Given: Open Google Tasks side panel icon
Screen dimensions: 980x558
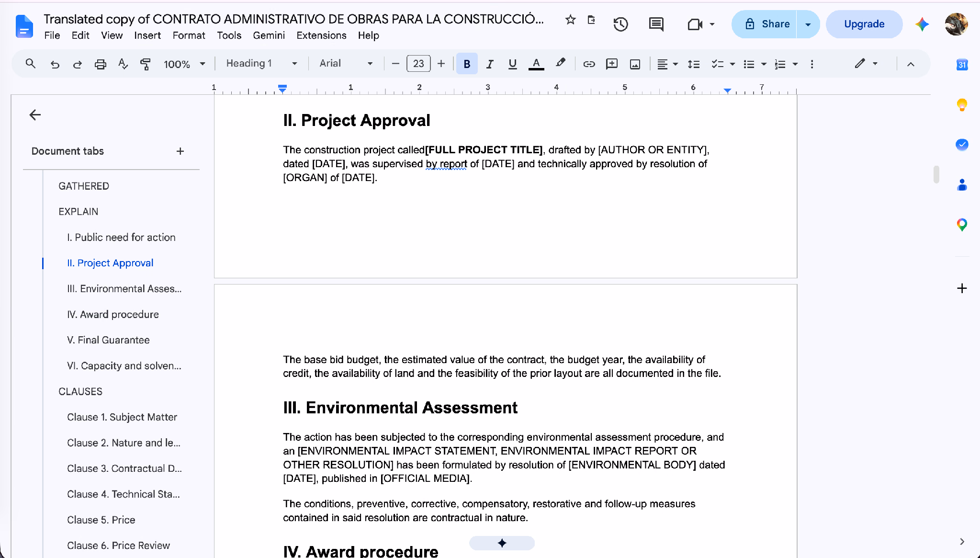Looking at the screenshot, I should (962, 145).
